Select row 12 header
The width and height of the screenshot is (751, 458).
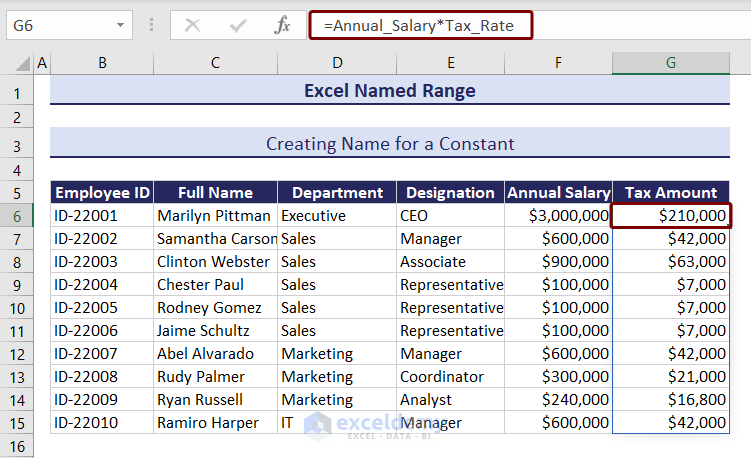pyautogui.click(x=17, y=353)
